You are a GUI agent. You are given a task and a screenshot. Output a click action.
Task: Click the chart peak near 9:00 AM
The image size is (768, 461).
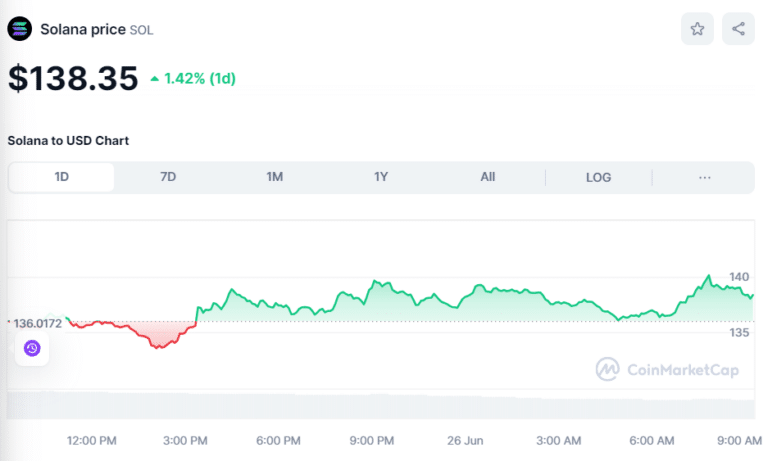click(x=708, y=277)
